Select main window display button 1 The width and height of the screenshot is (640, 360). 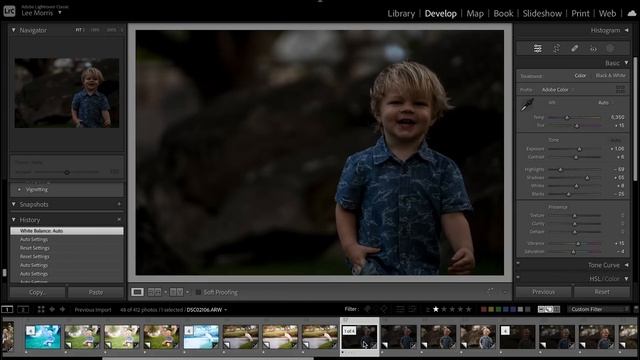[7, 309]
